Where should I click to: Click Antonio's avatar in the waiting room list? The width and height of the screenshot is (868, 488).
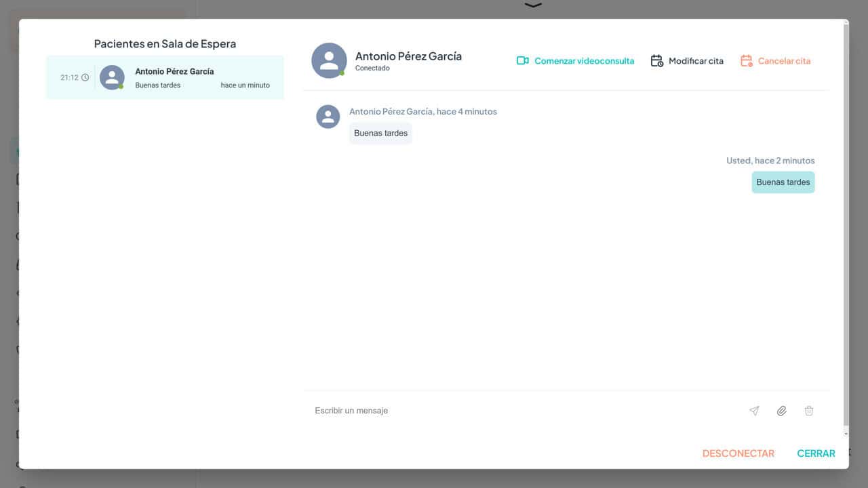(x=112, y=77)
